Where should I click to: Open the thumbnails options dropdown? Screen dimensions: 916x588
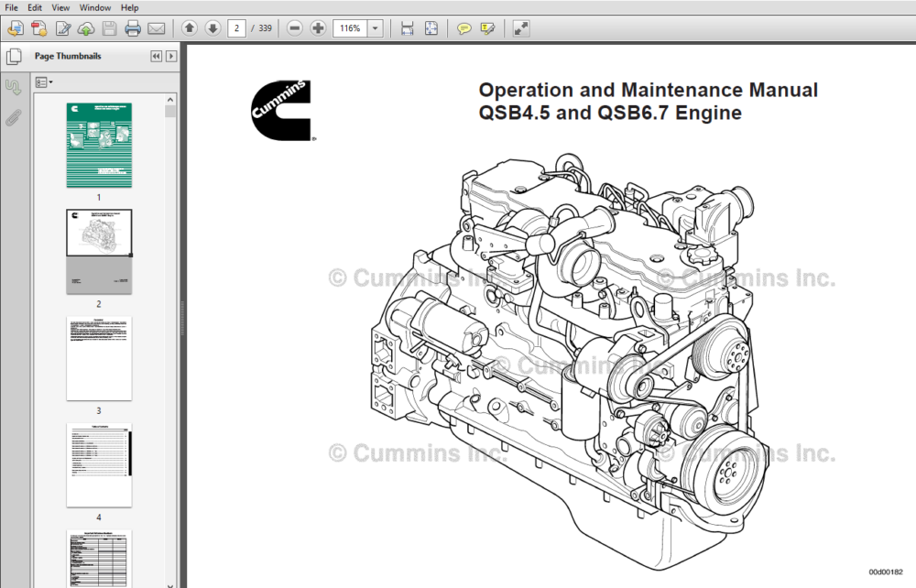pyautogui.click(x=44, y=82)
